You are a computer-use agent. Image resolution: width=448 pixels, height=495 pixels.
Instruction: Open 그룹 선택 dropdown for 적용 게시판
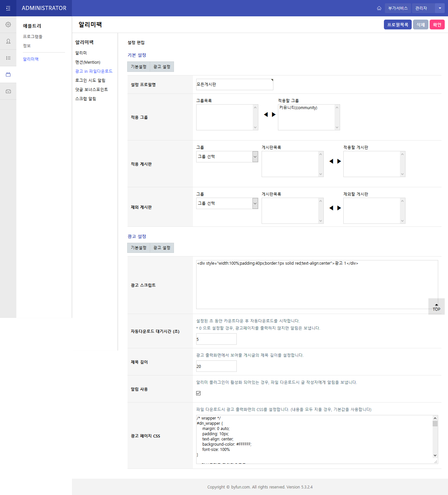(227, 157)
